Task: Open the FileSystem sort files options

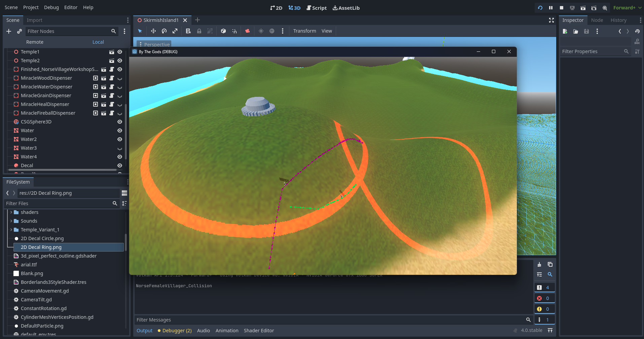Action: coord(124,203)
